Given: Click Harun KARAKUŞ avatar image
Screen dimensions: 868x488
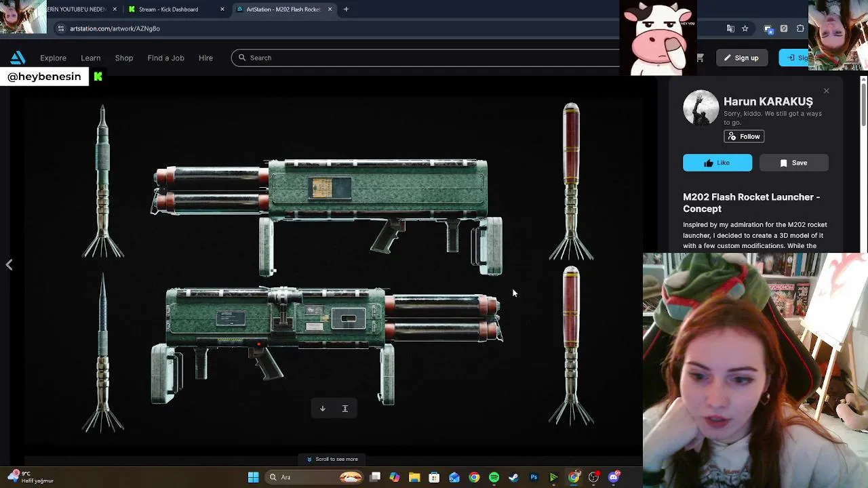Looking at the screenshot, I should point(701,108).
